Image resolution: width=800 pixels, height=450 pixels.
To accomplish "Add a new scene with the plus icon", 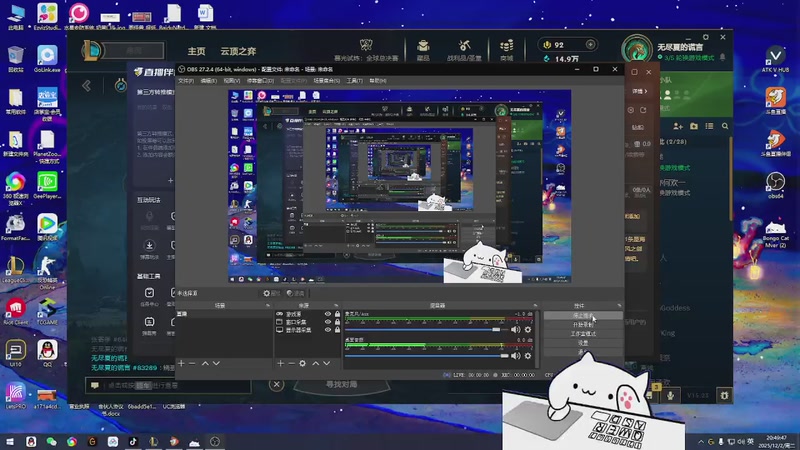I will pos(181,363).
